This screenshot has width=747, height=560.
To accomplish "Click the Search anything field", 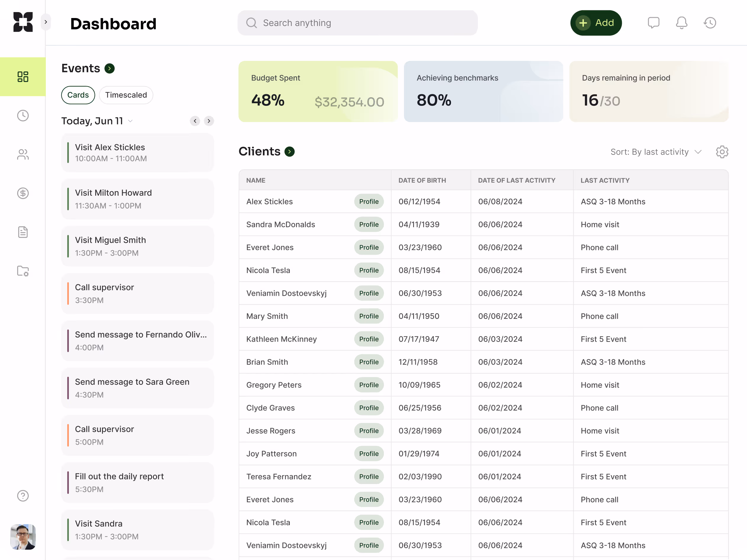I will click(358, 23).
